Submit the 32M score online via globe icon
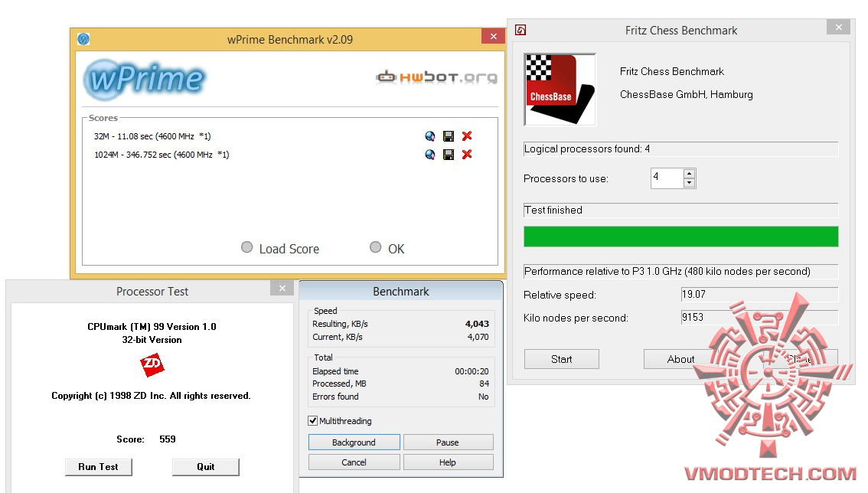The image size is (868, 493). [x=430, y=136]
